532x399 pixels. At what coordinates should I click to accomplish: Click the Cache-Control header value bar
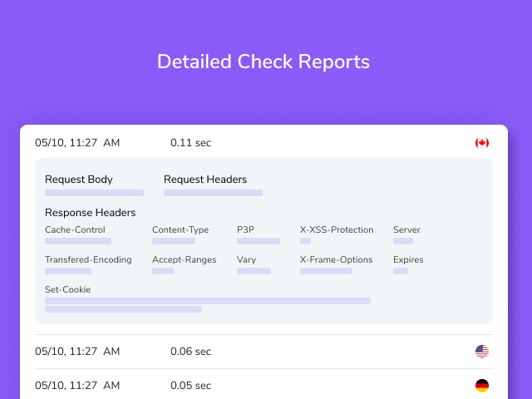pos(78,241)
